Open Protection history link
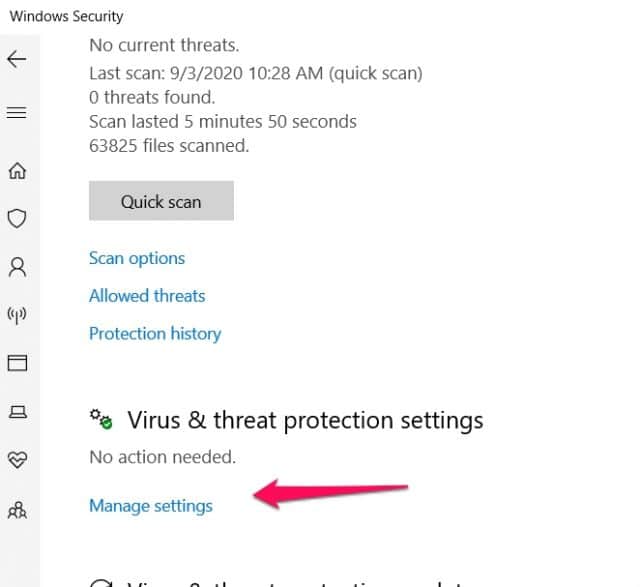Image resolution: width=640 pixels, height=587 pixels. point(155,334)
